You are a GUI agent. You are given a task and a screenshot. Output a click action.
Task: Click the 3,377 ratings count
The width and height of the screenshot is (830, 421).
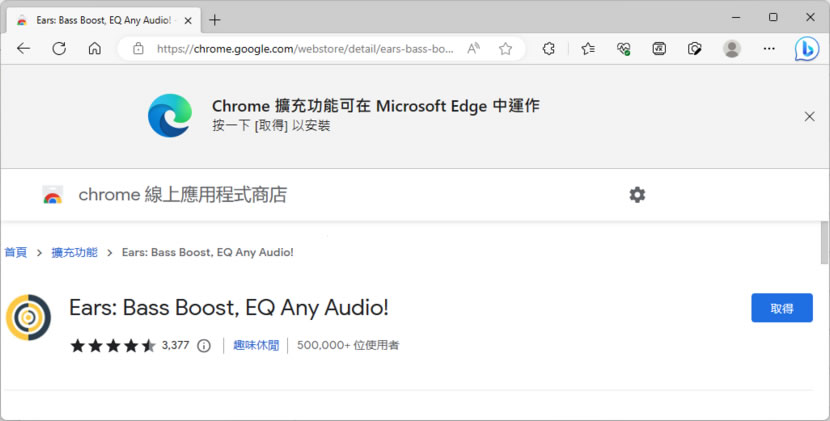pos(175,345)
